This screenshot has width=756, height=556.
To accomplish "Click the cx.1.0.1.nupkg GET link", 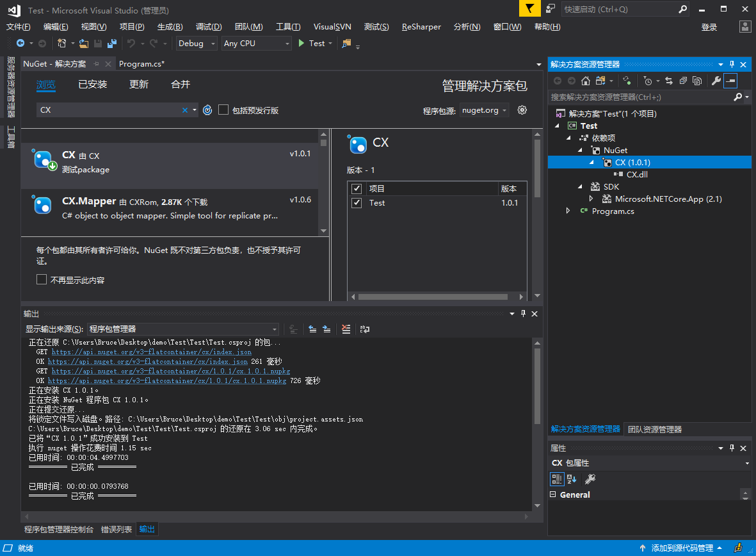I will [171, 371].
